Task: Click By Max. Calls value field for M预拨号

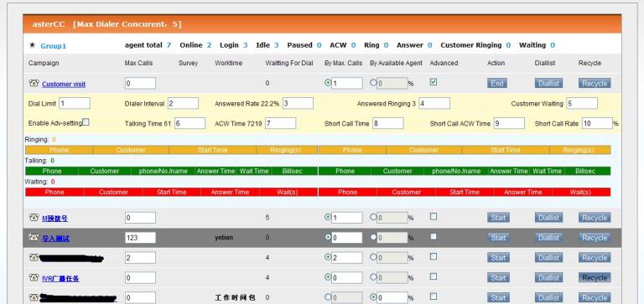Action: pos(347,218)
